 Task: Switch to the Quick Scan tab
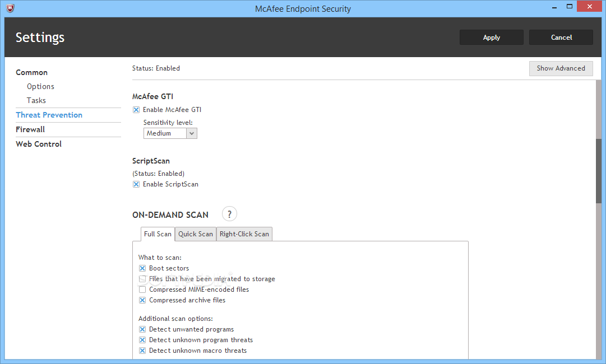click(x=196, y=234)
